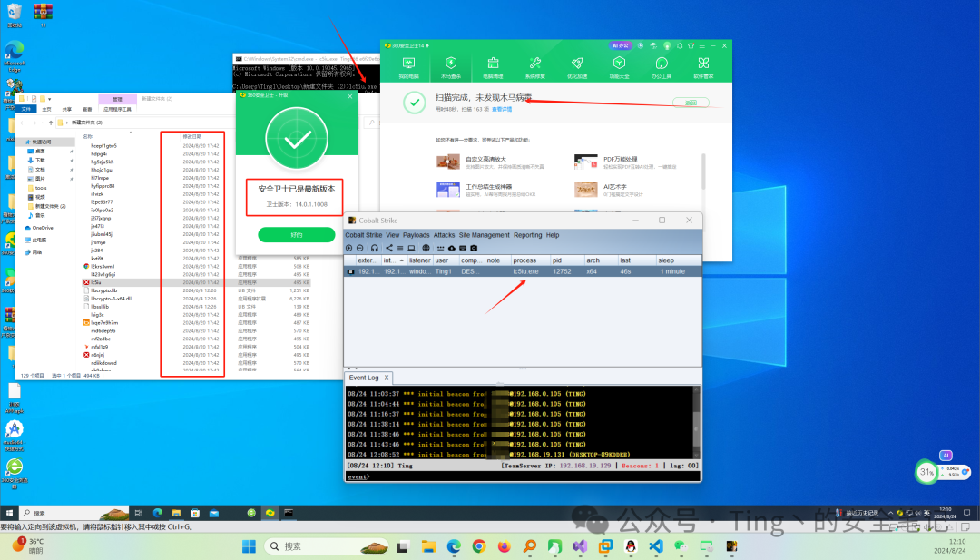Image resolution: width=980 pixels, height=560 pixels.
Task: Select OneDrive in Explorer navigation pane
Action: [x=44, y=228]
